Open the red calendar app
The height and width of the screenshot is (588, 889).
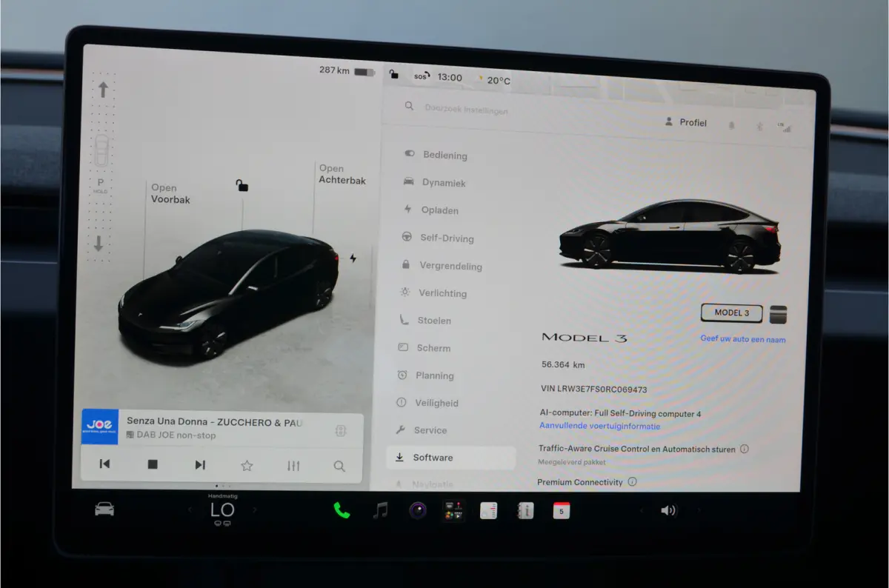coord(562,510)
